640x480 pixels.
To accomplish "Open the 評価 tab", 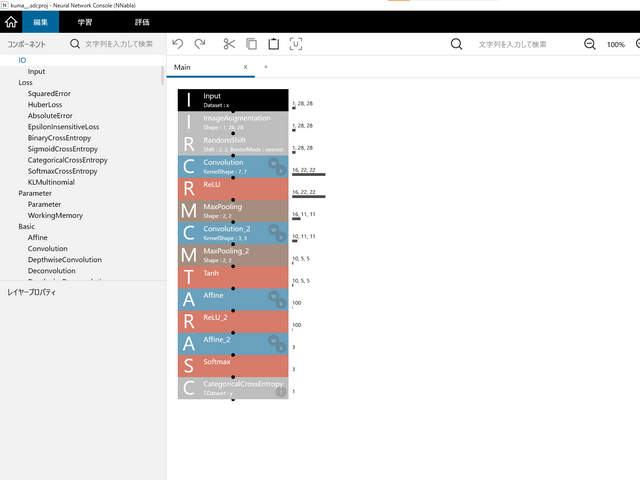I will pos(142,21).
